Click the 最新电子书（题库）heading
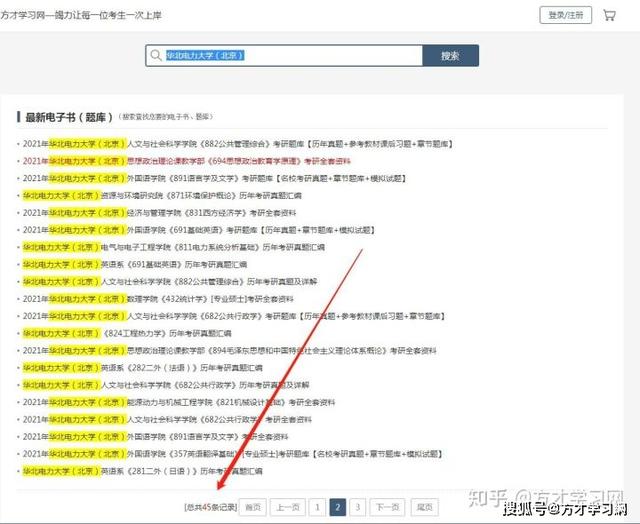The width and height of the screenshot is (640, 524). pos(69,117)
